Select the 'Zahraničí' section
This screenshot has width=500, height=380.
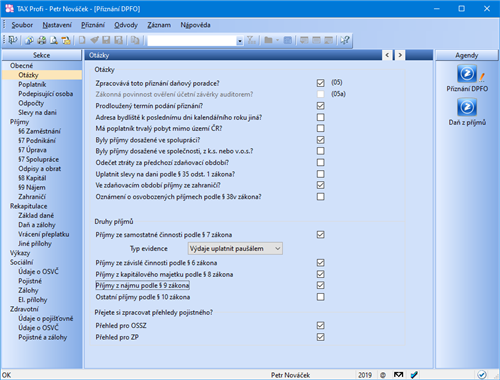click(x=32, y=197)
